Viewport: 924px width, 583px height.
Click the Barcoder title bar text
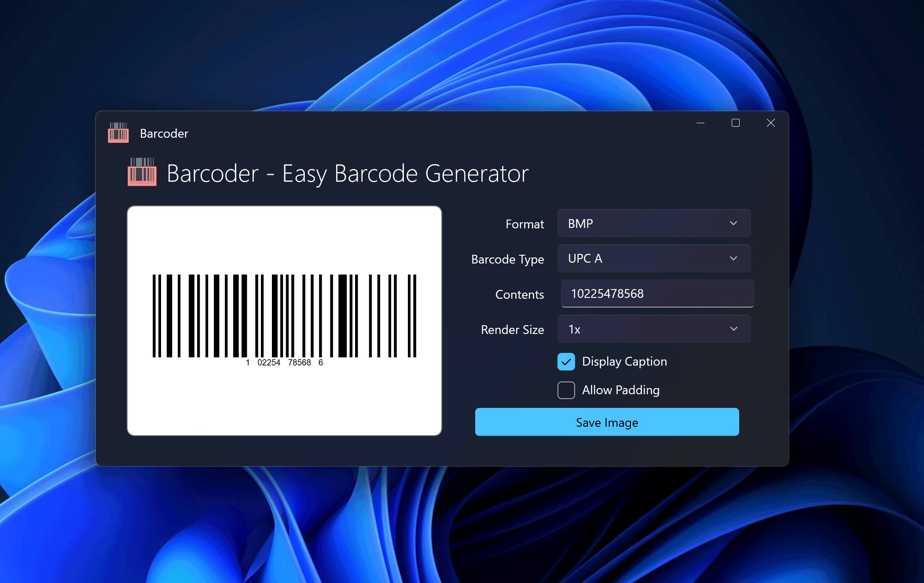click(164, 133)
